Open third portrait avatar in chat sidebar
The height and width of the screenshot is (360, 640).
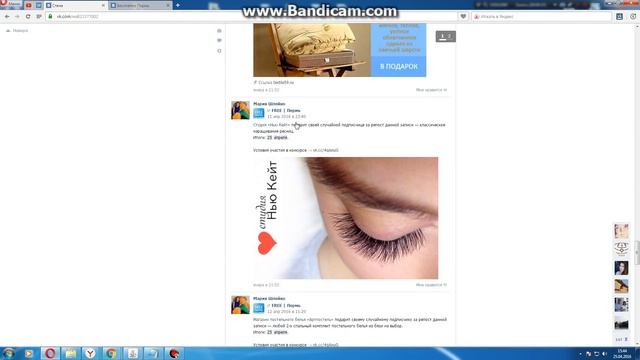point(622,268)
